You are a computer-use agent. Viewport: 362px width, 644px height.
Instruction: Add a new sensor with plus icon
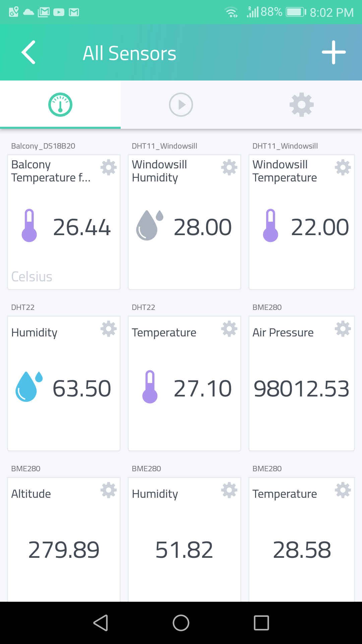pyautogui.click(x=334, y=52)
